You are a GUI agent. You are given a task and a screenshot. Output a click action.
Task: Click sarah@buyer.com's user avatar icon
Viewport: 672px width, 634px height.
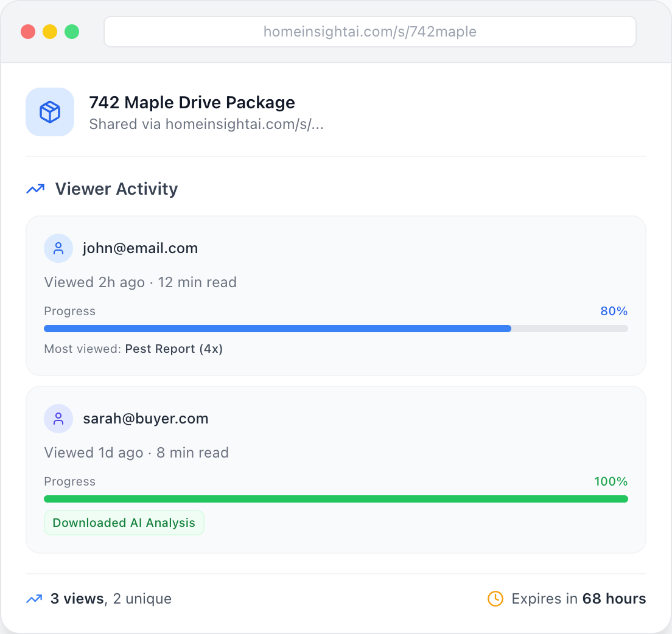[x=58, y=419]
